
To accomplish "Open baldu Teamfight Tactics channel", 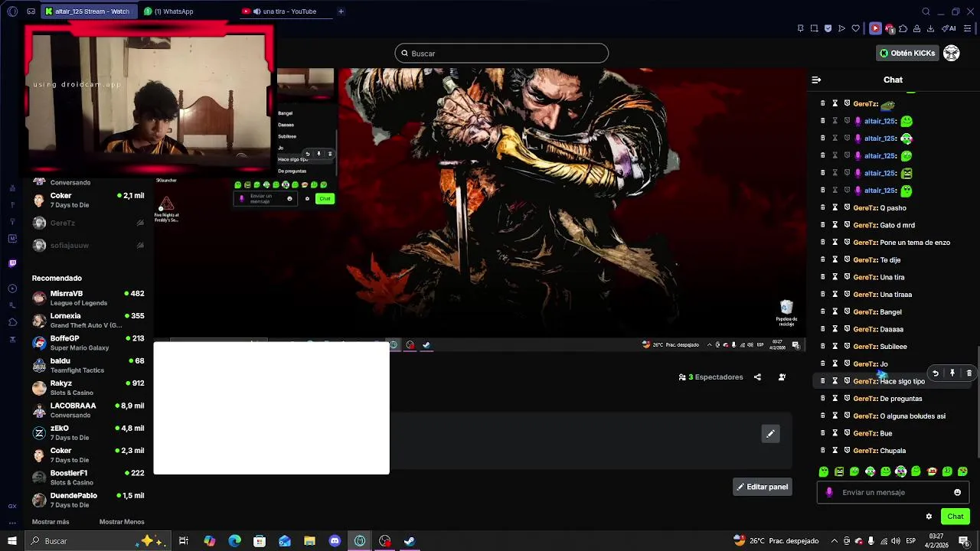I will click(x=88, y=365).
